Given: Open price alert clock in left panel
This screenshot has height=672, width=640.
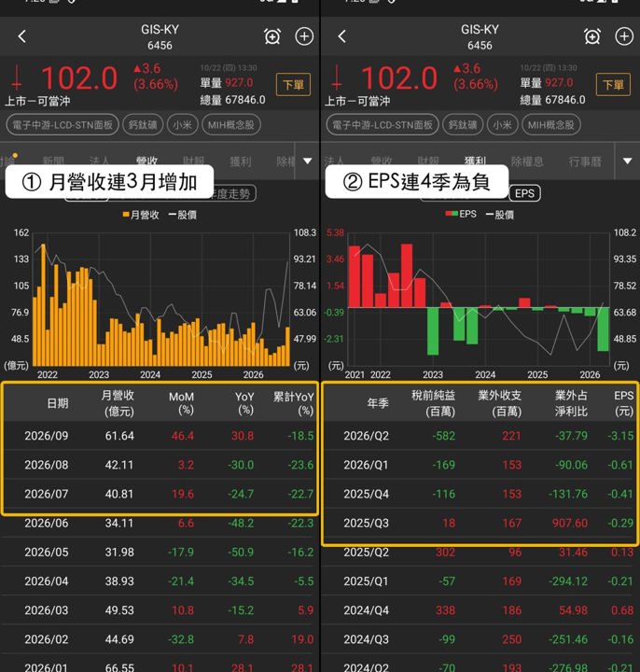Looking at the screenshot, I should [272, 36].
